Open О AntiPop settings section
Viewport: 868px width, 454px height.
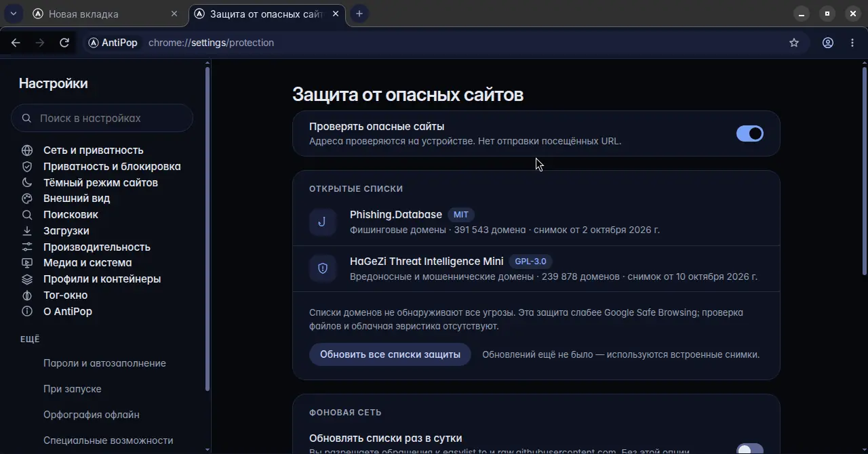68,311
